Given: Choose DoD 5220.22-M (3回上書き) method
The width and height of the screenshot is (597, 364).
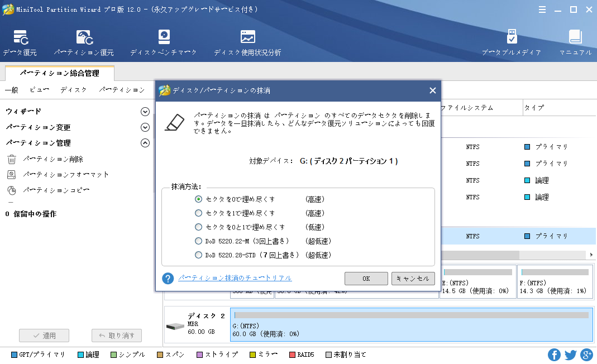Looking at the screenshot, I should (198, 241).
